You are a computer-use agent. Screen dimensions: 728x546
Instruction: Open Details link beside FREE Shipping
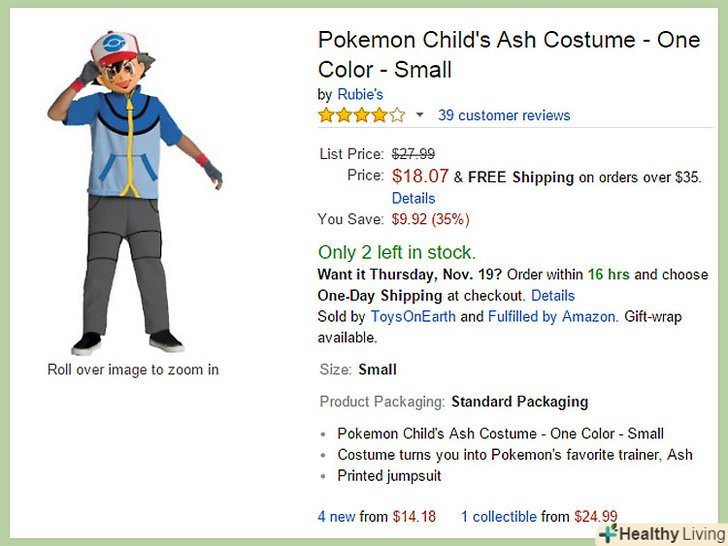point(413,198)
